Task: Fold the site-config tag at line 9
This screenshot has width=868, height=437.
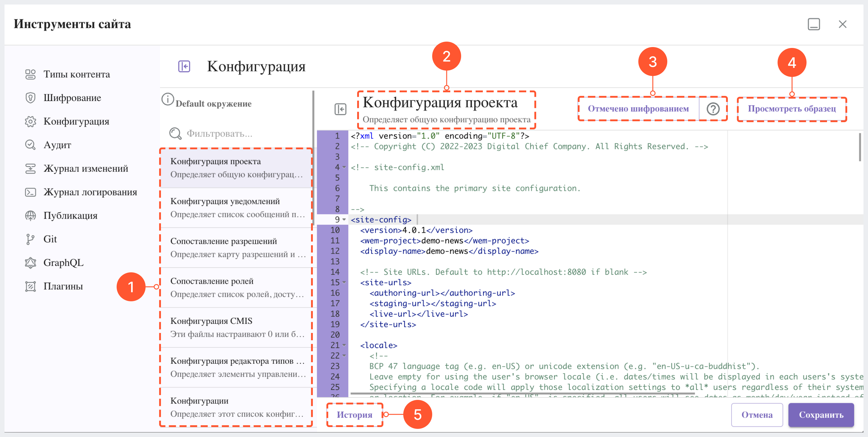Action: pos(344,220)
